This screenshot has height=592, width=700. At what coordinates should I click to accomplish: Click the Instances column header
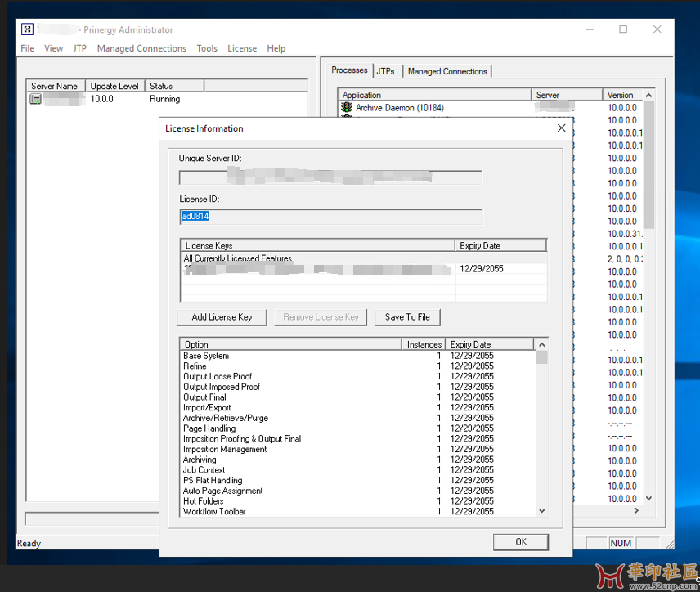(x=424, y=344)
